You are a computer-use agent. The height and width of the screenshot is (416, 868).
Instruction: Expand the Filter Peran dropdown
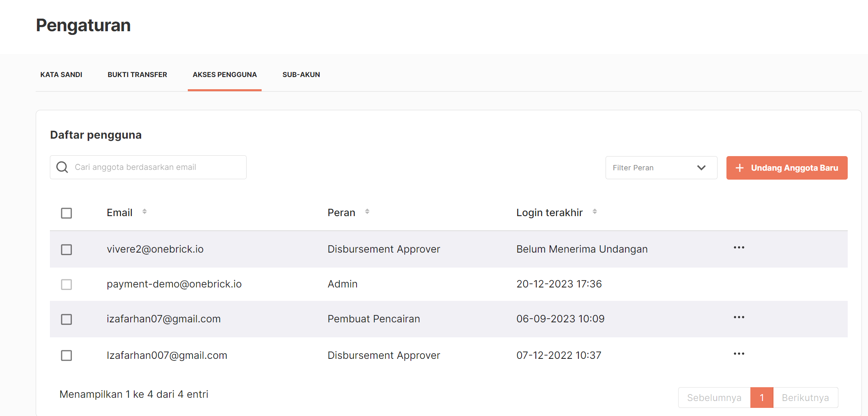pos(661,168)
